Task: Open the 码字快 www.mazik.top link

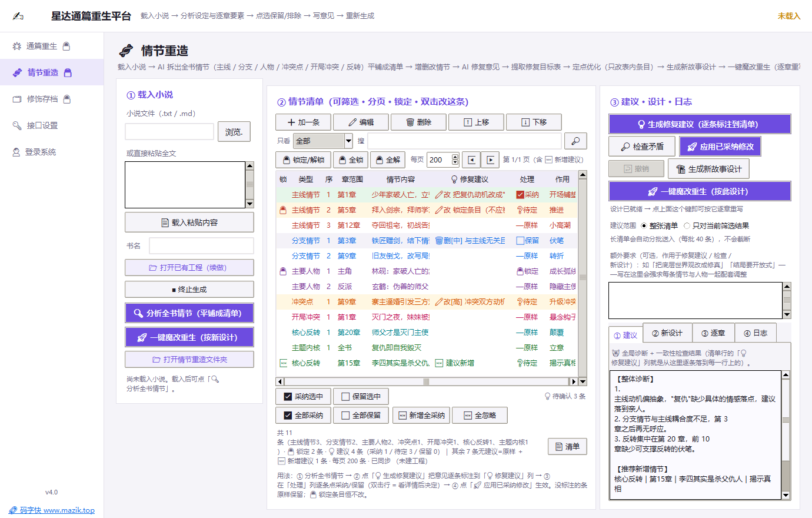Action: tap(52, 510)
